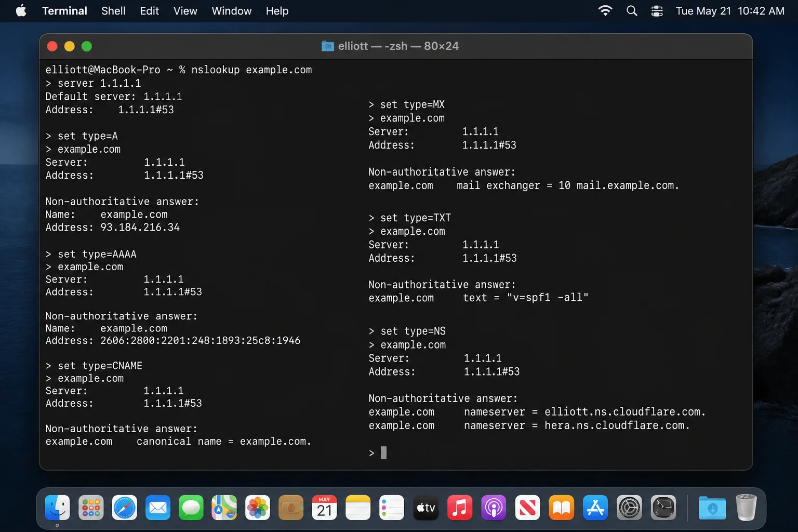This screenshot has height=532, width=798.
Task: Click the '> set type=AAAA' line
Action: pos(91,254)
